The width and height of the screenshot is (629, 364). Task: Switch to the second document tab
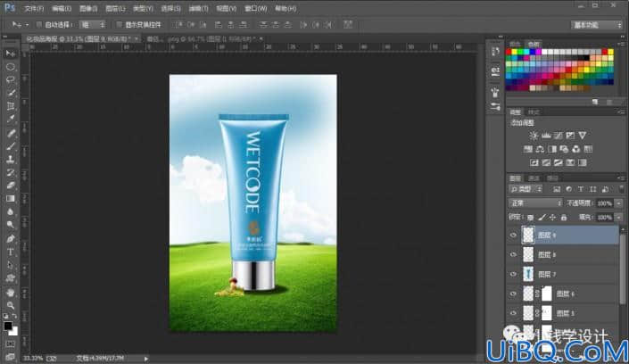[203, 39]
